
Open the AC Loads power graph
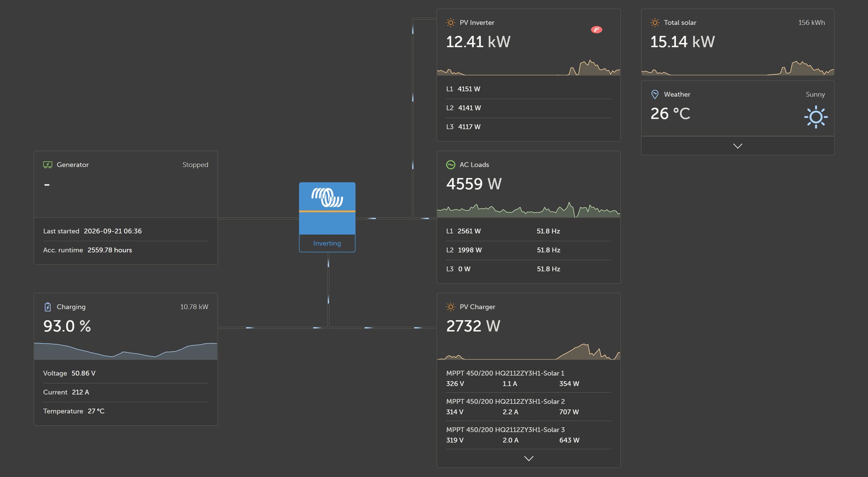[x=529, y=209]
